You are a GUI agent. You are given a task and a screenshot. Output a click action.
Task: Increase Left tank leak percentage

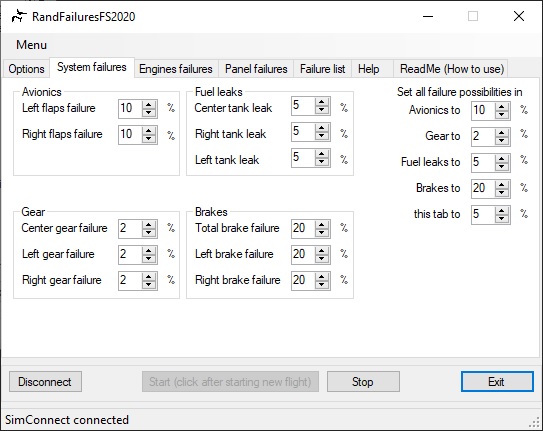[322, 154]
